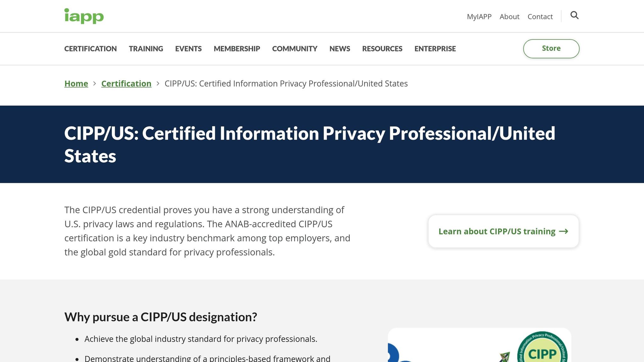Open MyIAPP link
This screenshot has height=362, width=644.
[479, 17]
